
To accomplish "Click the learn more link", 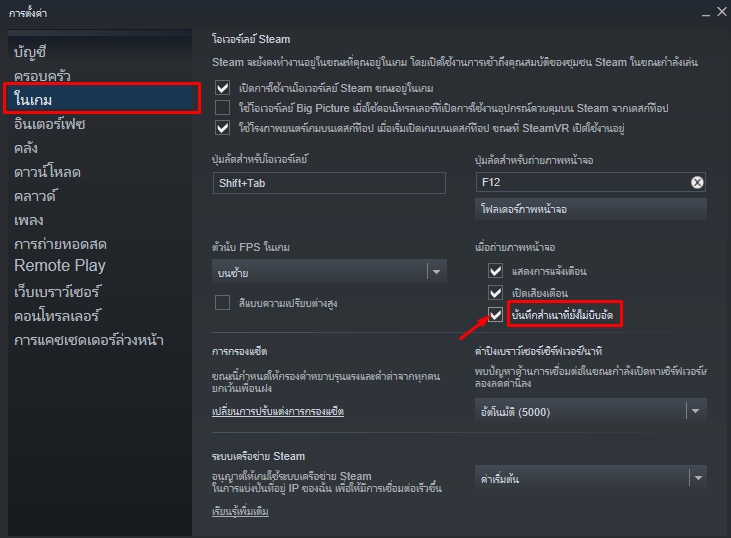I will (240, 511).
